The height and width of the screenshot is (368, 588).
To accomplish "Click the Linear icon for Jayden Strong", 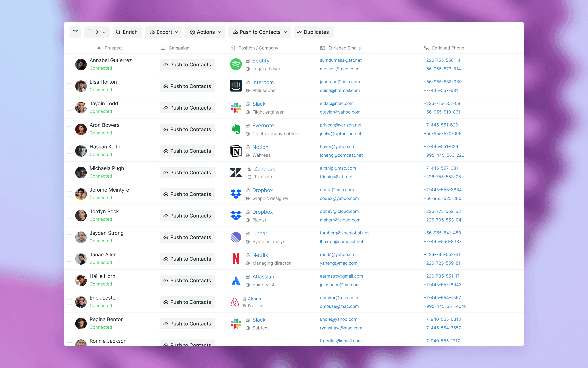I will pyautogui.click(x=236, y=237).
